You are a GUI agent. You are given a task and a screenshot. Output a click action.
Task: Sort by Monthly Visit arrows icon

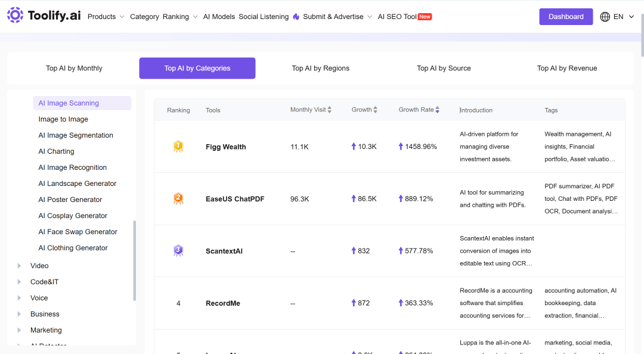click(329, 110)
